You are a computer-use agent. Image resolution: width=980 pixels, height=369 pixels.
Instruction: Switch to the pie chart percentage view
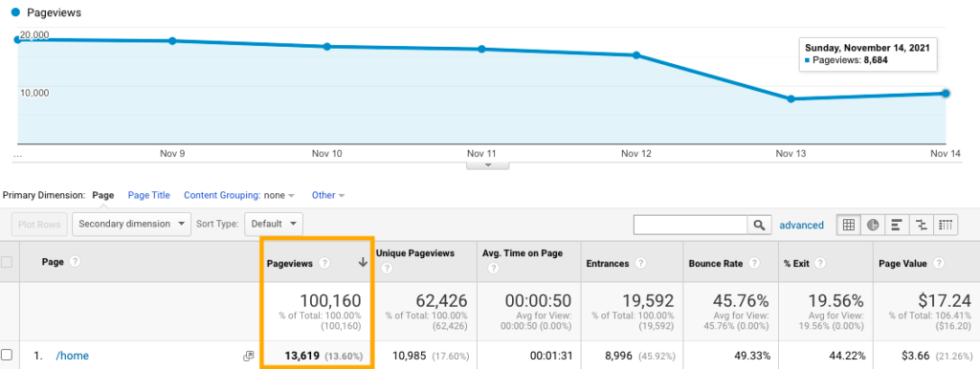pyautogui.click(x=873, y=225)
